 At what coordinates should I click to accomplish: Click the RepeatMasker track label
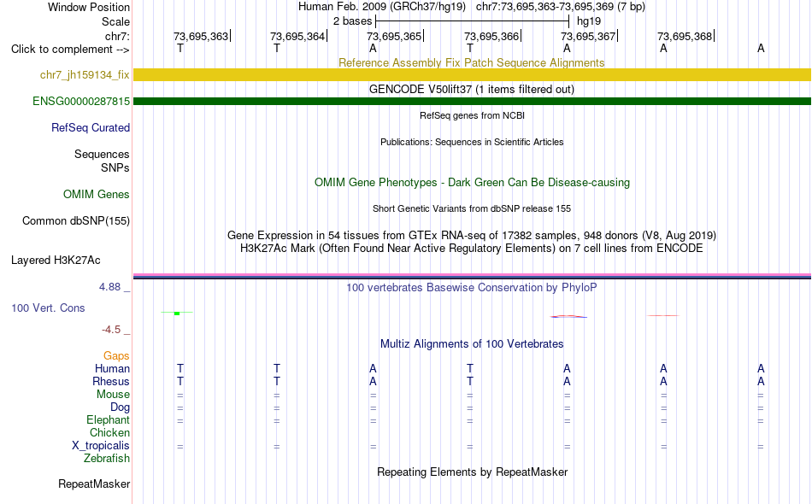94,484
